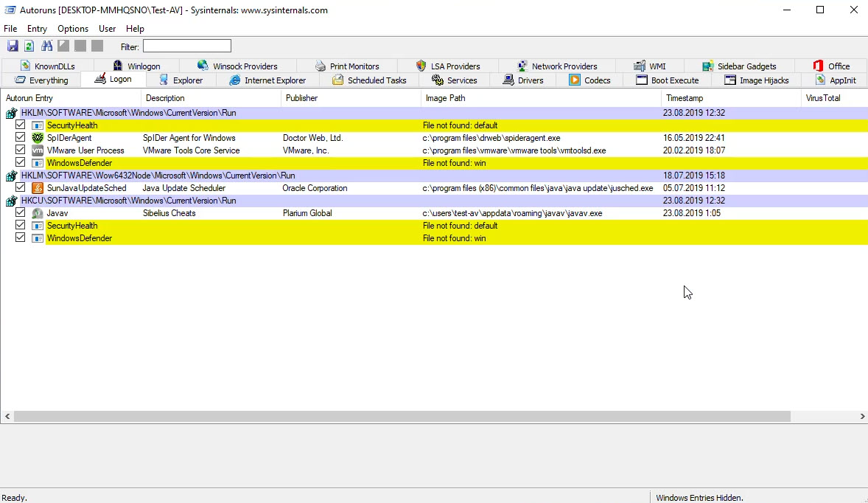Uncheck the WindowsDefender entry under HKLM
This screenshot has height=503, width=868.
[x=21, y=162]
